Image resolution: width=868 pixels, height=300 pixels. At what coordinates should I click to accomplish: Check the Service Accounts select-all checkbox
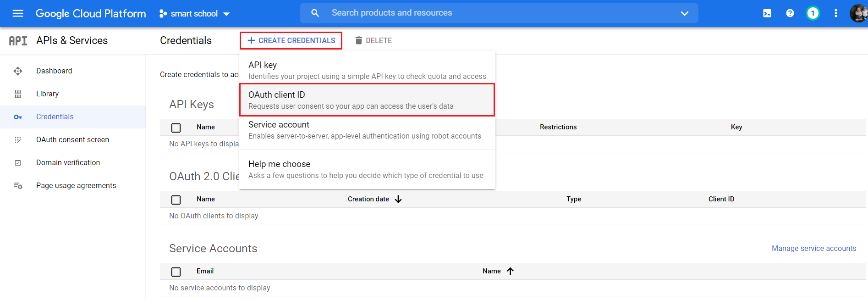coord(176,272)
